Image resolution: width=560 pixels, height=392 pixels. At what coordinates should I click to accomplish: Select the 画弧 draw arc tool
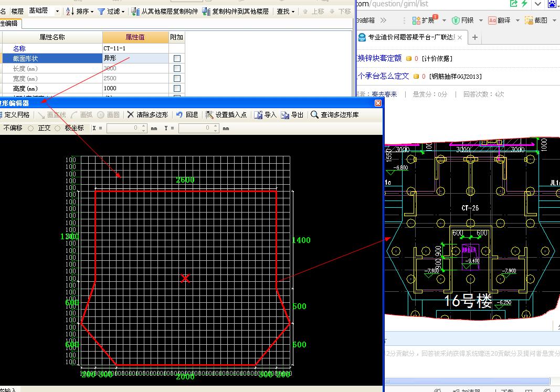point(82,114)
